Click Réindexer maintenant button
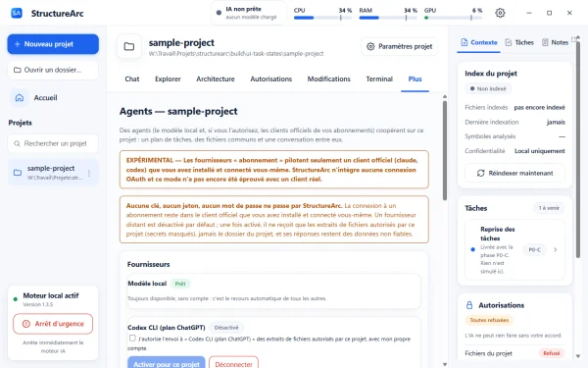 514,173
